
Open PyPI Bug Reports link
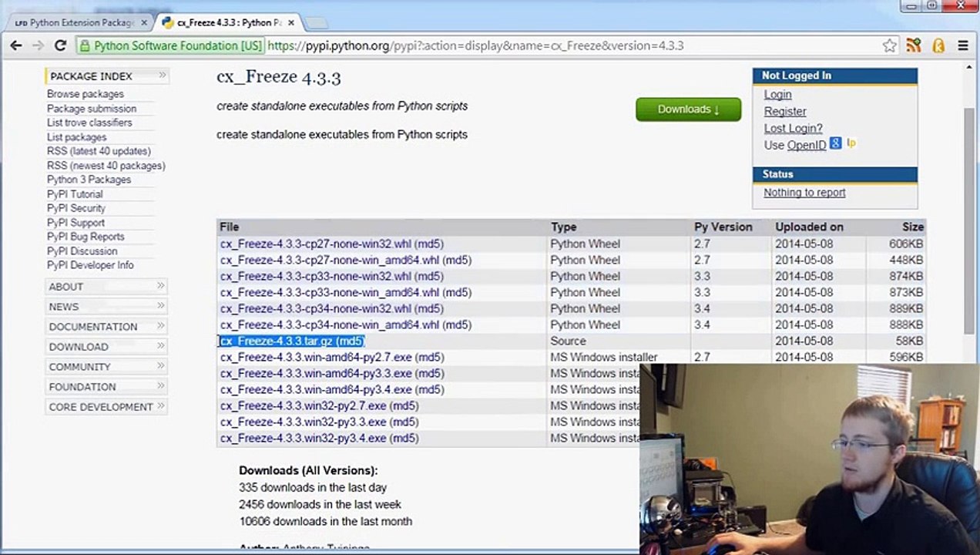(x=86, y=237)
